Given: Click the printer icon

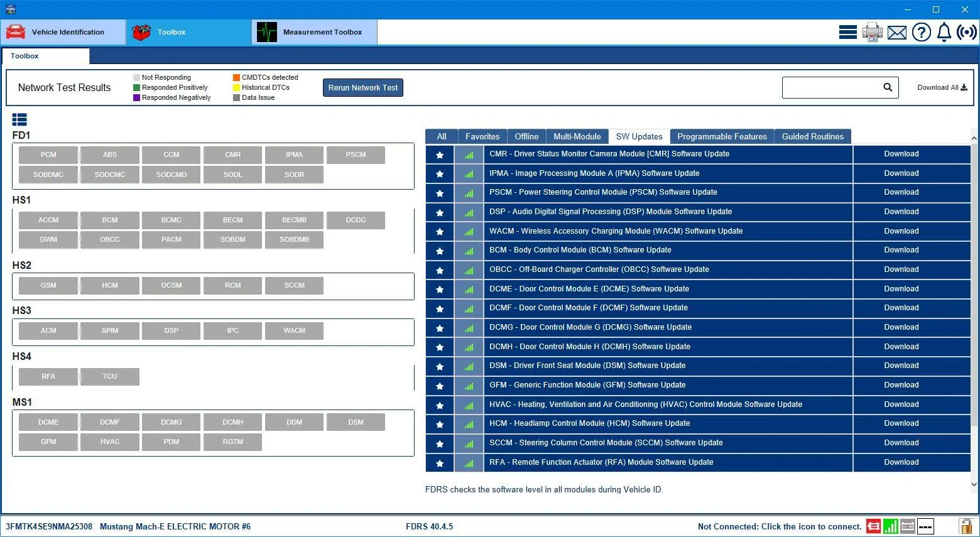Looking at the screenshot, I should [x=872, y=32].
